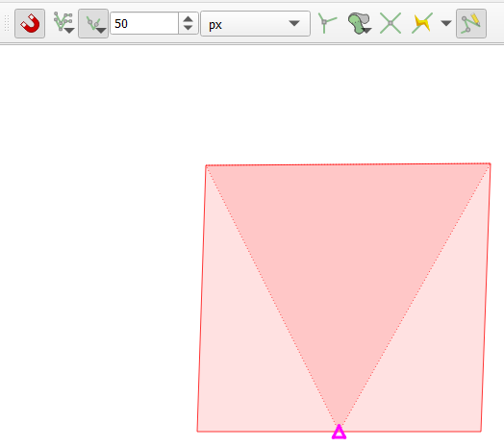This screenshot has height=447, width=504.
Task: Click the bottom-left corner of the polygon
Action: [197, 432]
